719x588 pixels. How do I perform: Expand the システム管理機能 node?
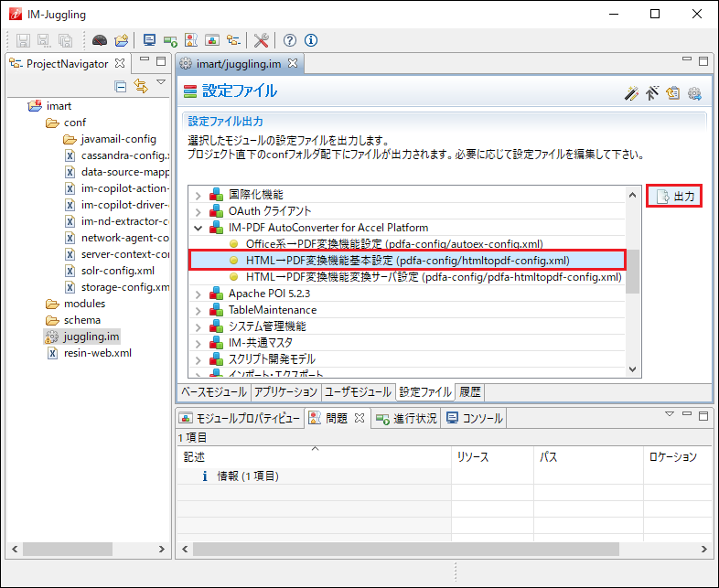199,327
